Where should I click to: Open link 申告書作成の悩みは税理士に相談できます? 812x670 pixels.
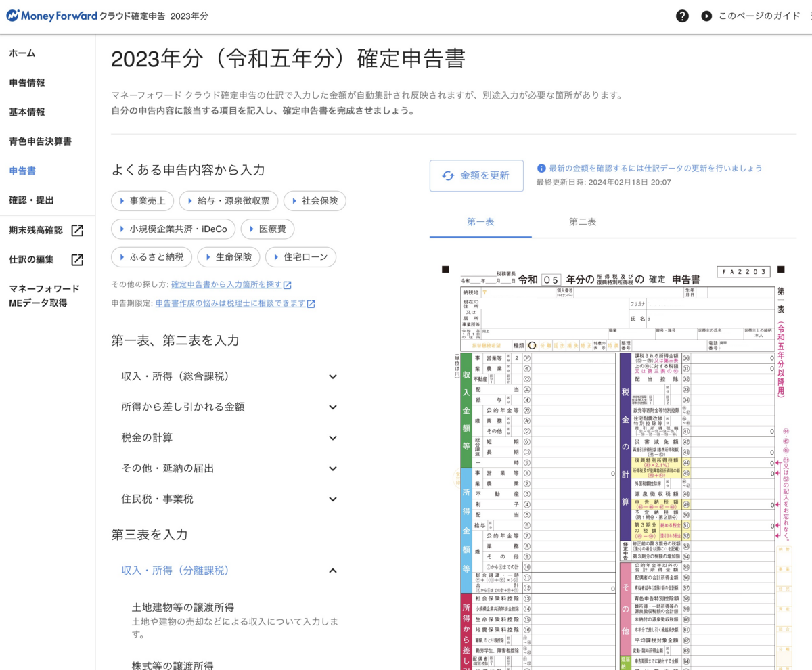[x=231, y=303]
